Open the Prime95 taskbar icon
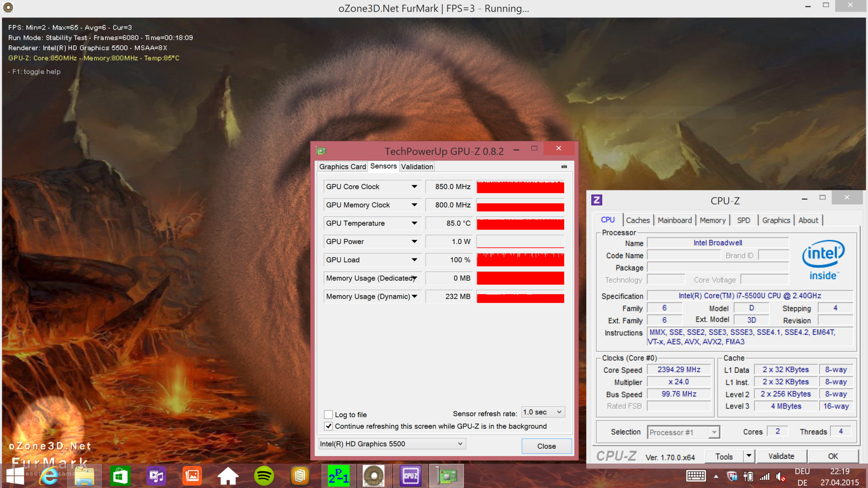Viewport: 868px width, 488px height. click(x=338, y=476)
